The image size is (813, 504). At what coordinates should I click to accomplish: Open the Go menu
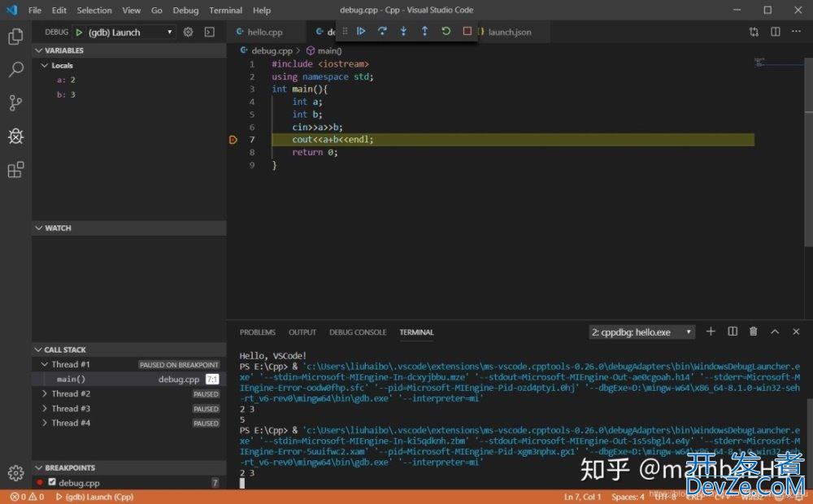click(x=157, y=10)
